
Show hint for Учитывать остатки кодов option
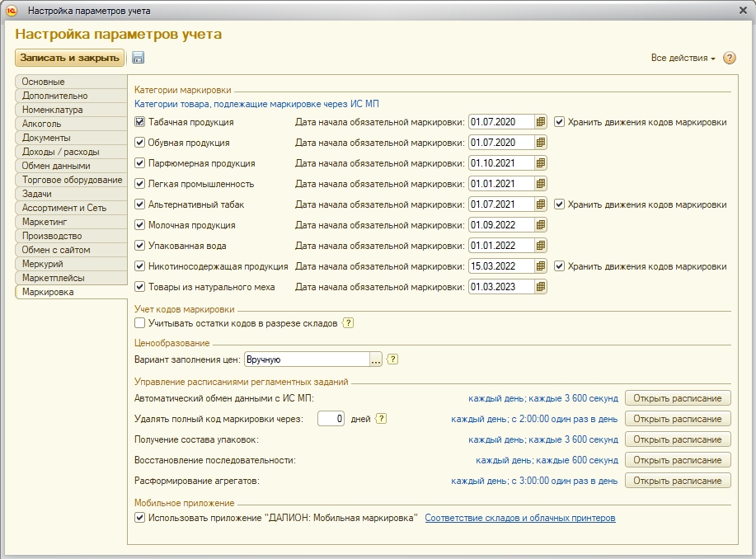click(x=348, y=323)
